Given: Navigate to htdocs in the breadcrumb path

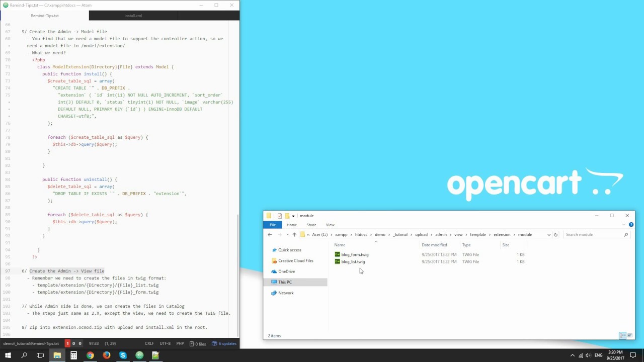Looking at the screenshot, I should click(x=361, y=235).
